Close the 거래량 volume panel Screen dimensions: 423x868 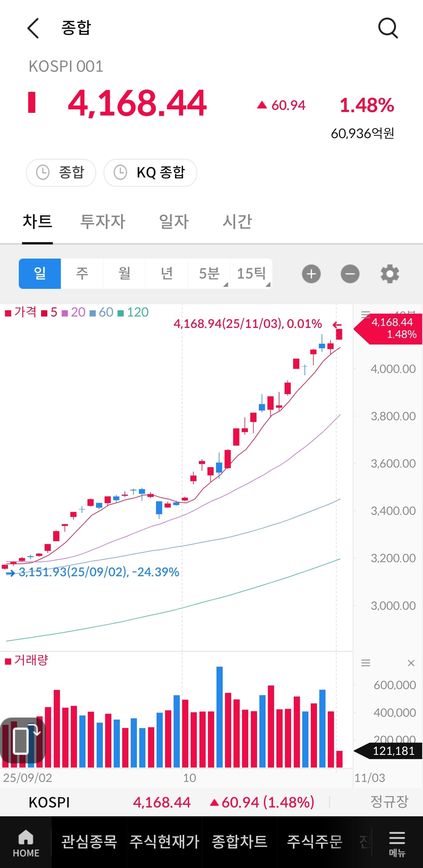(411, 663)
